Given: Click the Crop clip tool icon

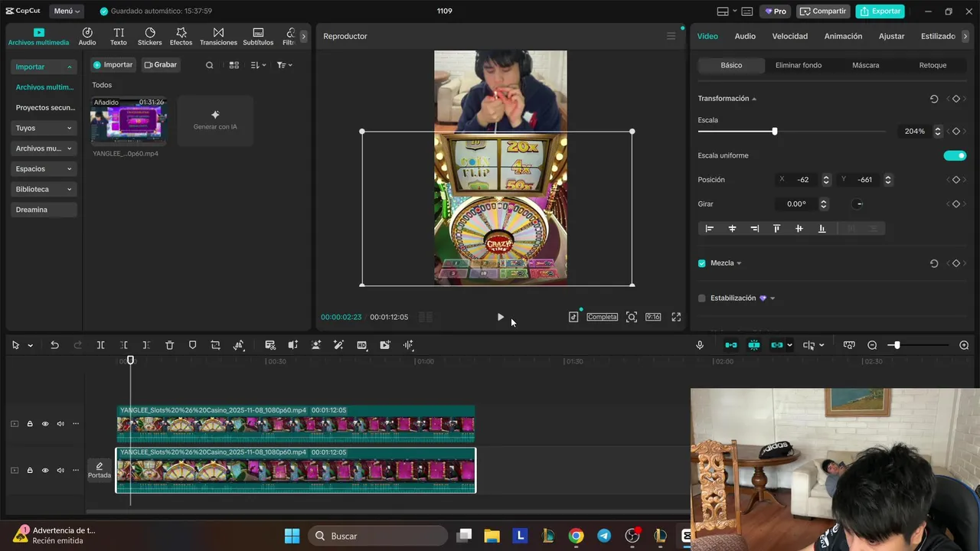Looking at the screenshot, I should point(215,345).
